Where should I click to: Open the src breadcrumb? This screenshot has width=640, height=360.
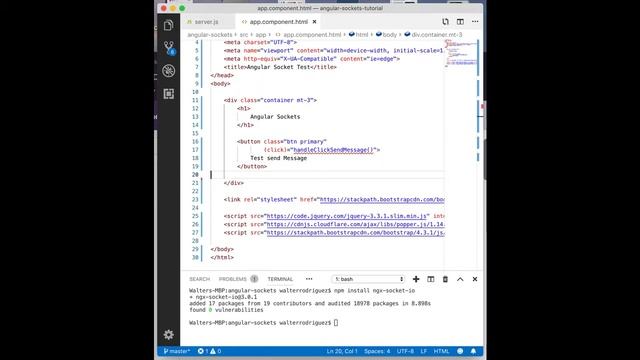[x=244, y=35]
